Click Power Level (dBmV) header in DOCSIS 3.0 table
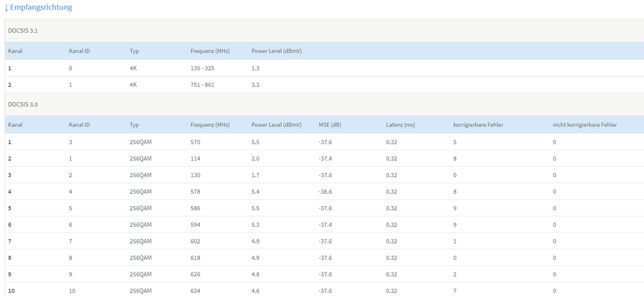 277,125
